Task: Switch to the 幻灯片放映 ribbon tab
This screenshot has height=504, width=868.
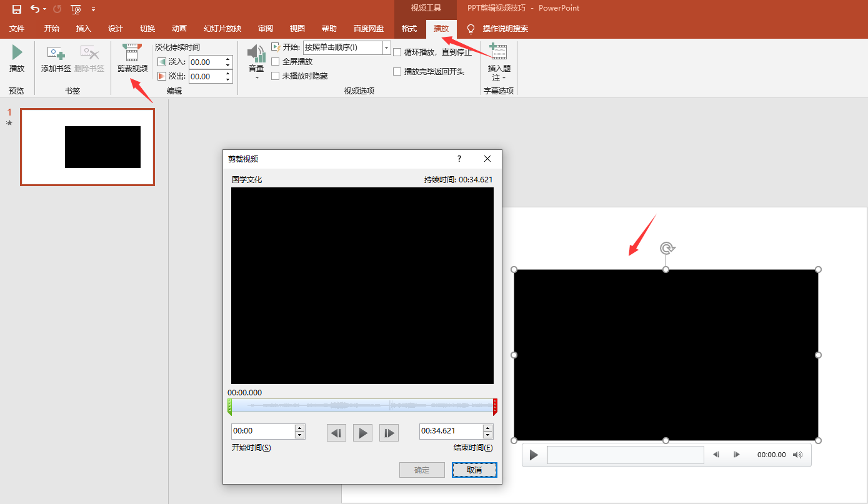Action: click(x=222, y=29)
